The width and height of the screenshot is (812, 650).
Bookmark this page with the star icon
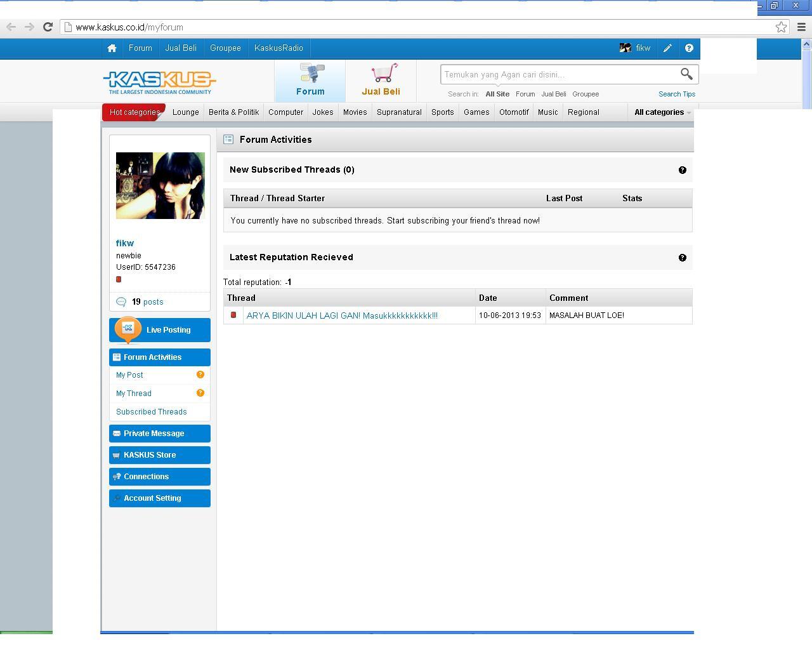click(781, 27)
